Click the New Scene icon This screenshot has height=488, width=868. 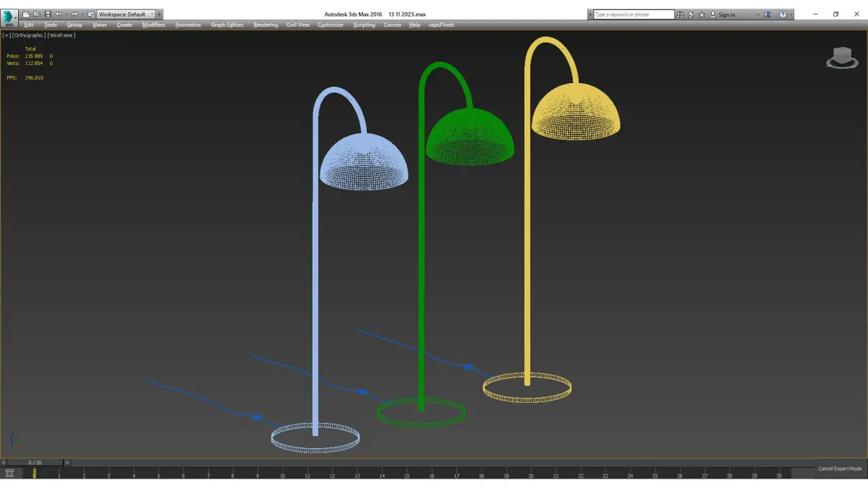tap(26, 14)
